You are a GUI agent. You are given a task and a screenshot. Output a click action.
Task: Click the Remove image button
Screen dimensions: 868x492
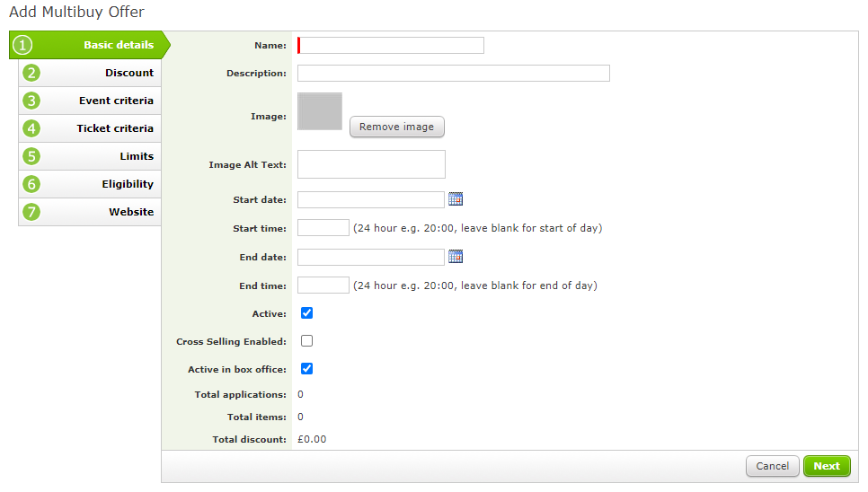tap(397, 127)
